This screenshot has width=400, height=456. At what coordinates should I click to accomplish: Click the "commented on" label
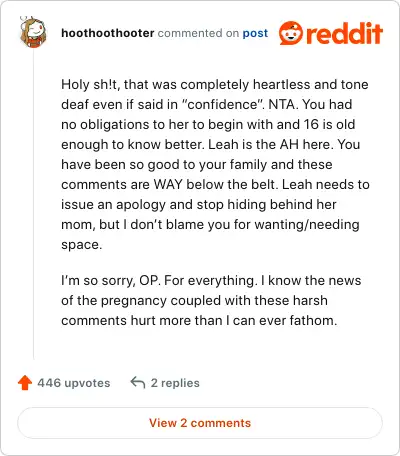(x=198, y=33)
